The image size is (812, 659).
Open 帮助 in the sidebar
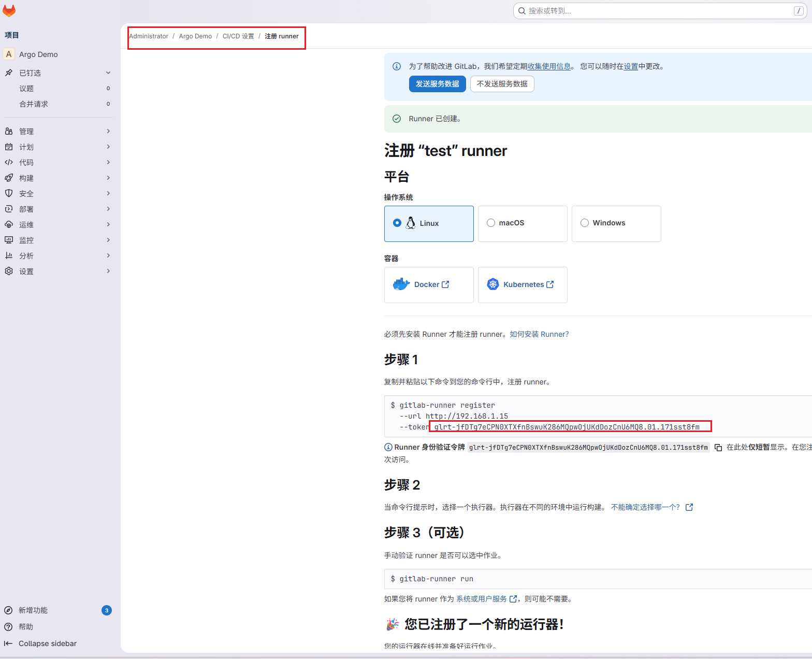tap(26, 627)
